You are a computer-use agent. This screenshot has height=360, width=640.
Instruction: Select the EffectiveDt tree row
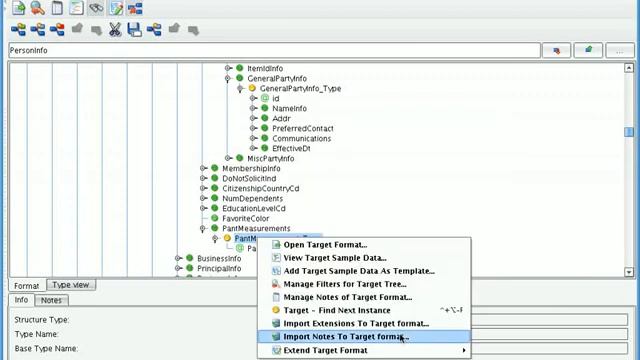coord(291,148)
